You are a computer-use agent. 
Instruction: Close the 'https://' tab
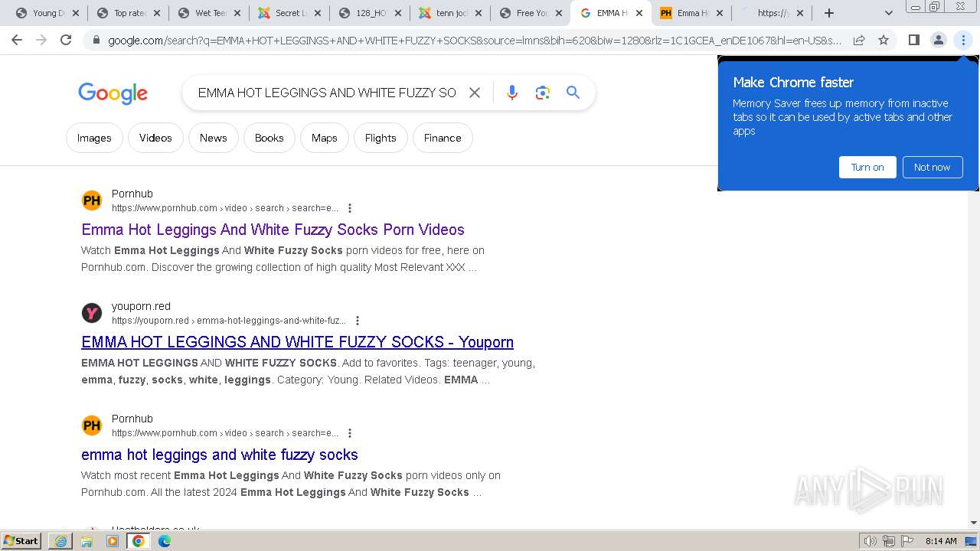click(800, 13)
